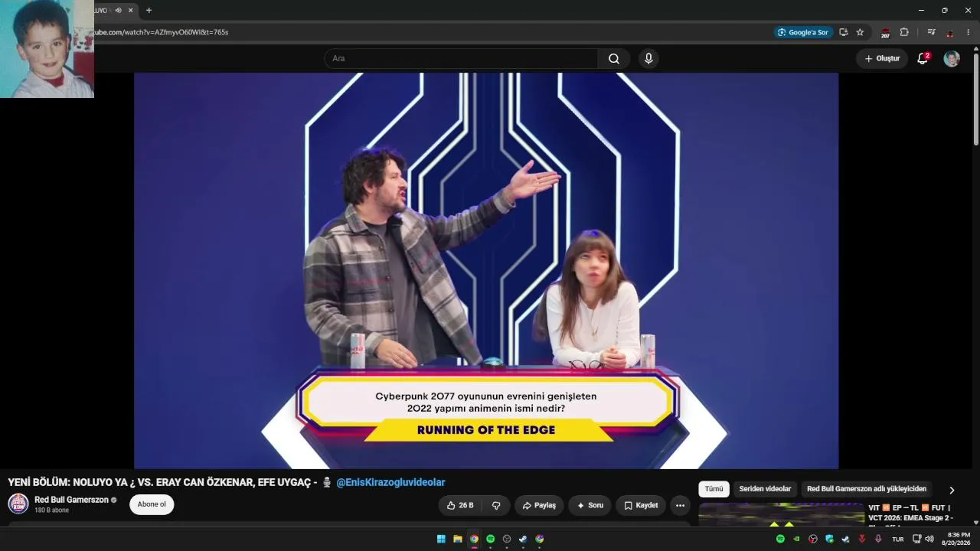Open Red Bull Gamerszon channel avatar
Image resolution: width=980 pixels, height=551 pixels.
18,504
